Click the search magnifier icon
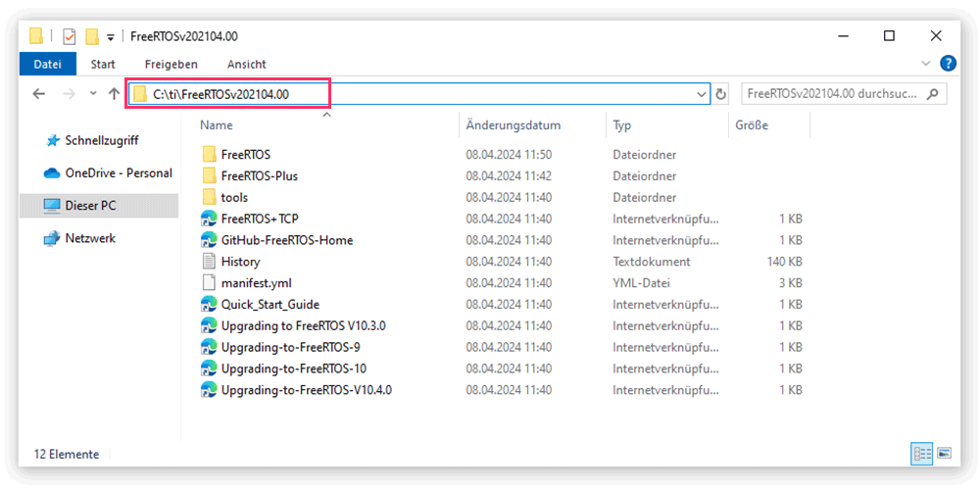 pyautogui.click(x=933, y=94)
